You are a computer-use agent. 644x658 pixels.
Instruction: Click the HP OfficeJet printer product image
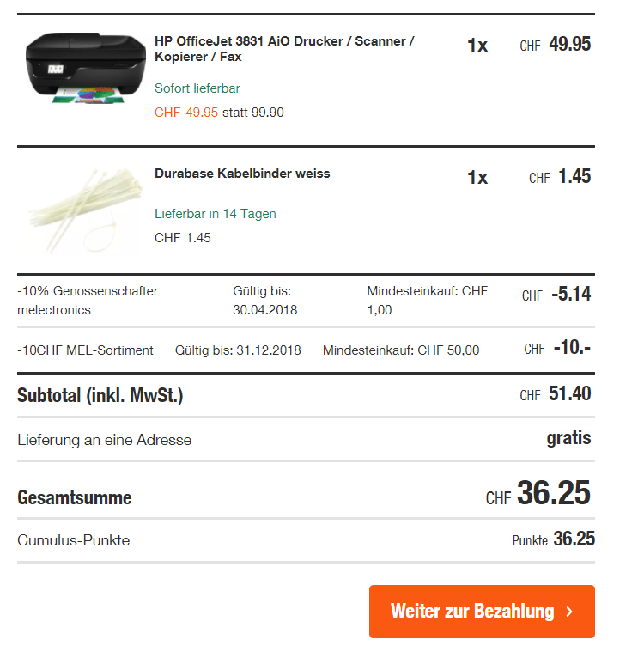(85, 68)
